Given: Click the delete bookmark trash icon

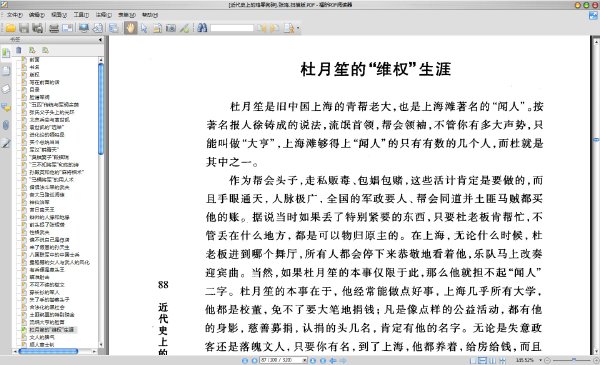Looking at the screenshot, I should click(19, 50).
